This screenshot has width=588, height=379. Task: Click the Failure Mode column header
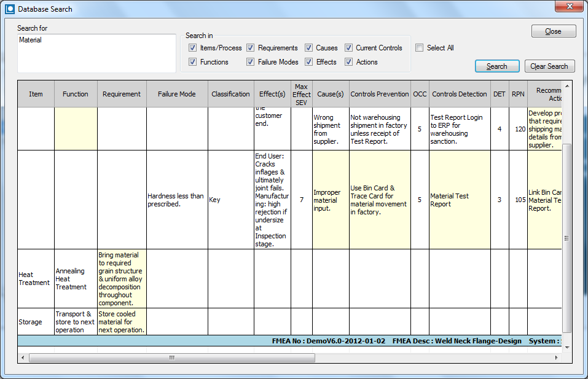coord(177,94)
